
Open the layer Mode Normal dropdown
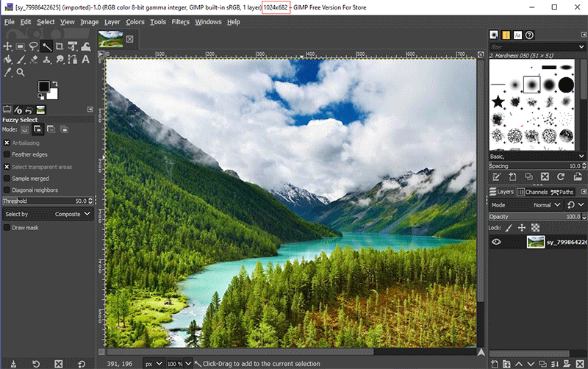point(545,205)
